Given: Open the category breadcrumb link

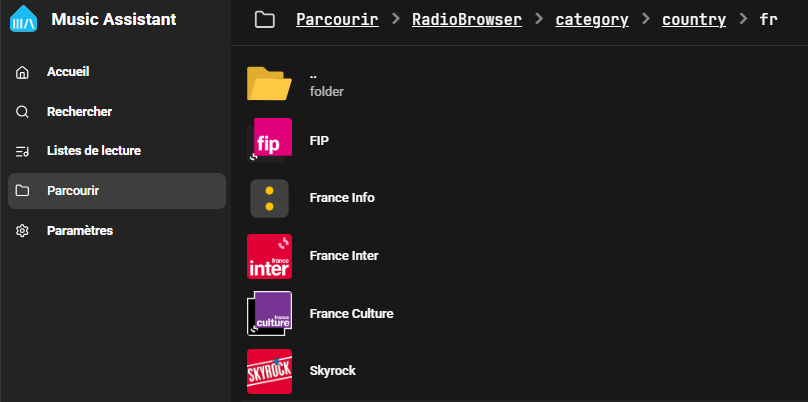Looking at the screenshot, I should 592,20.
